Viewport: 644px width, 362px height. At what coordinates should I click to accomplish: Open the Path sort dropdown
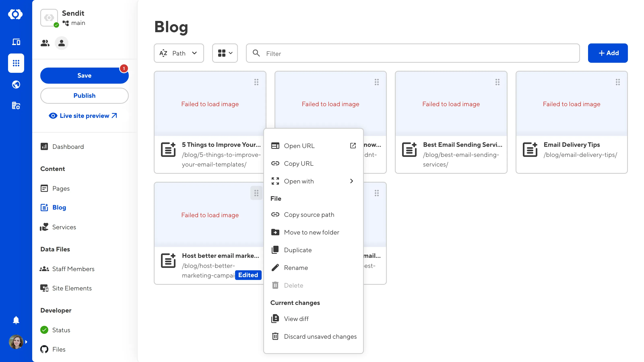[179, 53]
